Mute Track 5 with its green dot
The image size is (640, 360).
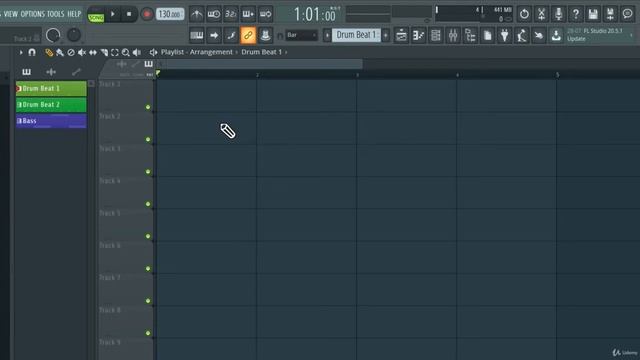(148, 236)
